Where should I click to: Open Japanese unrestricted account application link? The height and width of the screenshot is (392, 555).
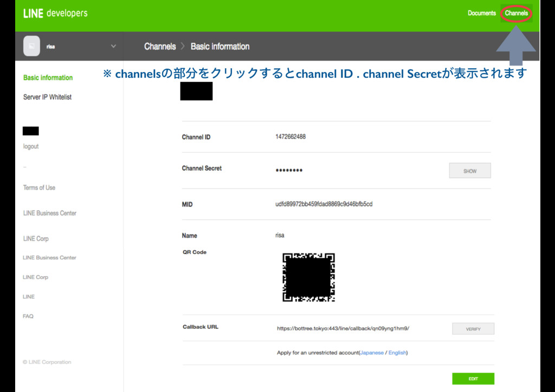[x=372, y=352]
